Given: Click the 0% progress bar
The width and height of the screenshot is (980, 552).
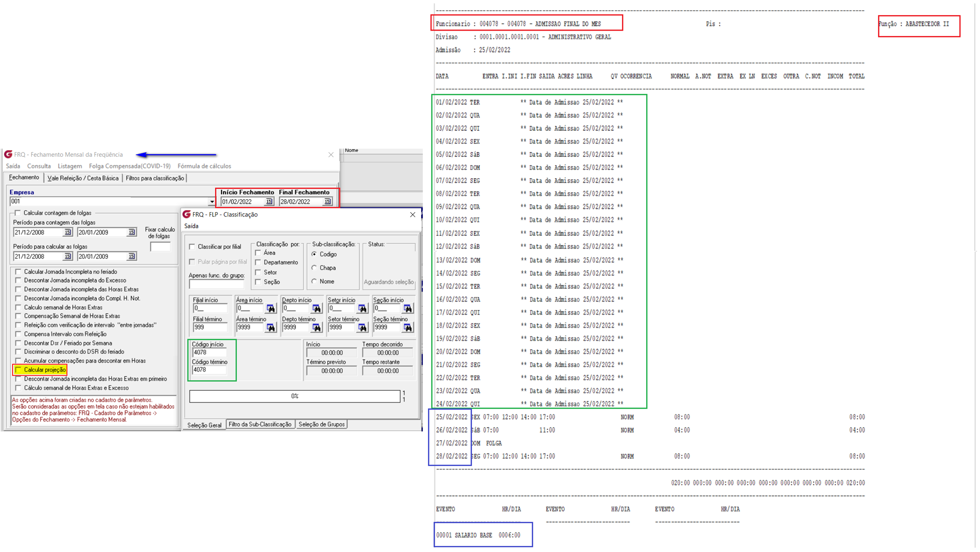Looking at the screenshot, I should click(x=294, y=396).
